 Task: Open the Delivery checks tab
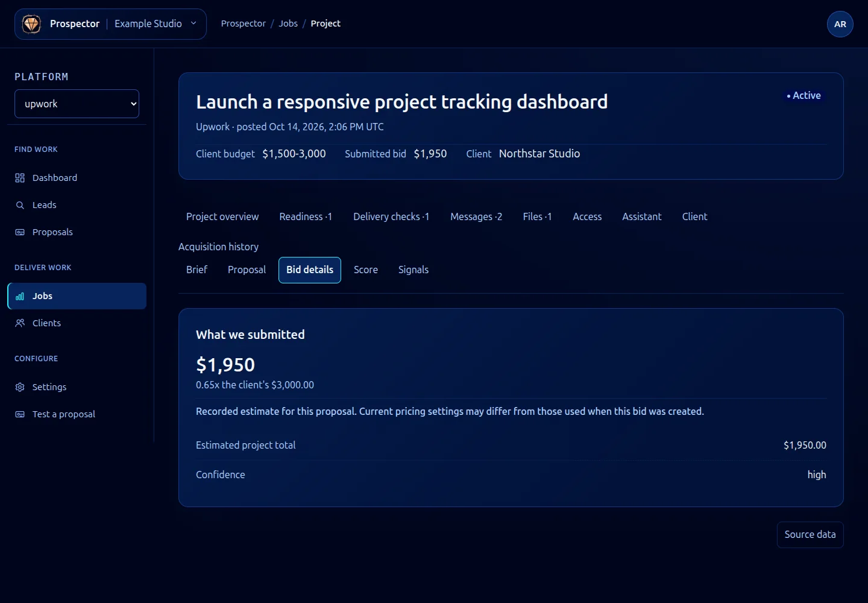[x=391, y=216]
